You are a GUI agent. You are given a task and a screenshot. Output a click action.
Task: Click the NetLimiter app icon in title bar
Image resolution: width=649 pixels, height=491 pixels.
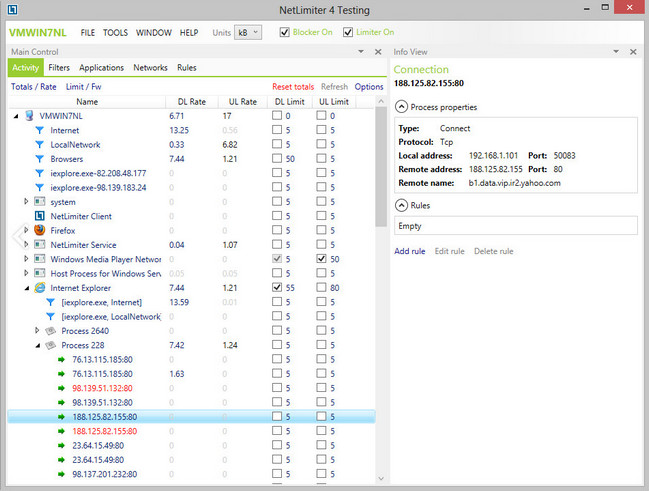[12, 9]
